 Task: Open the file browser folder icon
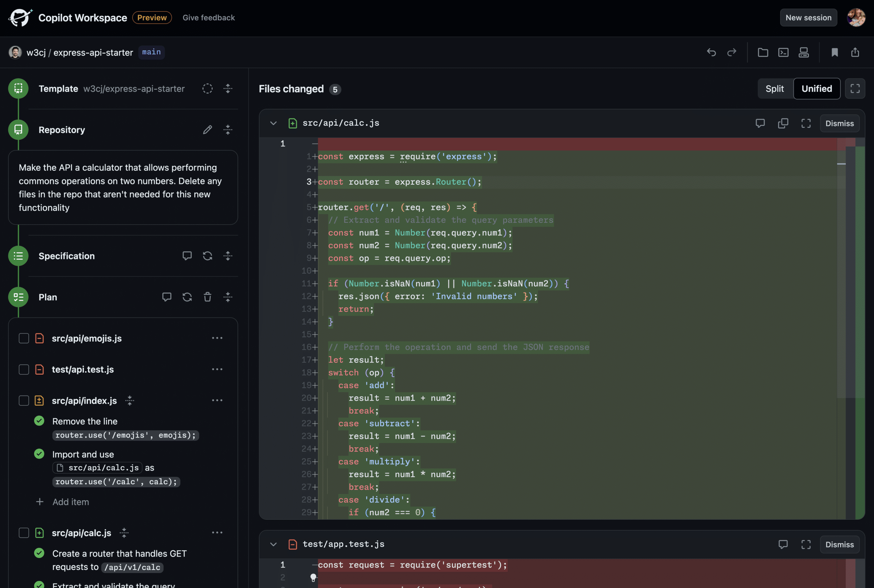pyautogui.click(x=763, y=52)
